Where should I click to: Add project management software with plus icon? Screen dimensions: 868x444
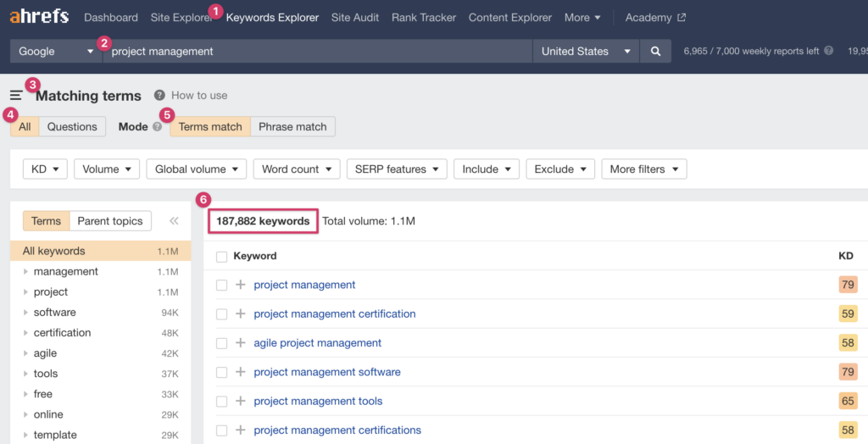pos(241,372)
